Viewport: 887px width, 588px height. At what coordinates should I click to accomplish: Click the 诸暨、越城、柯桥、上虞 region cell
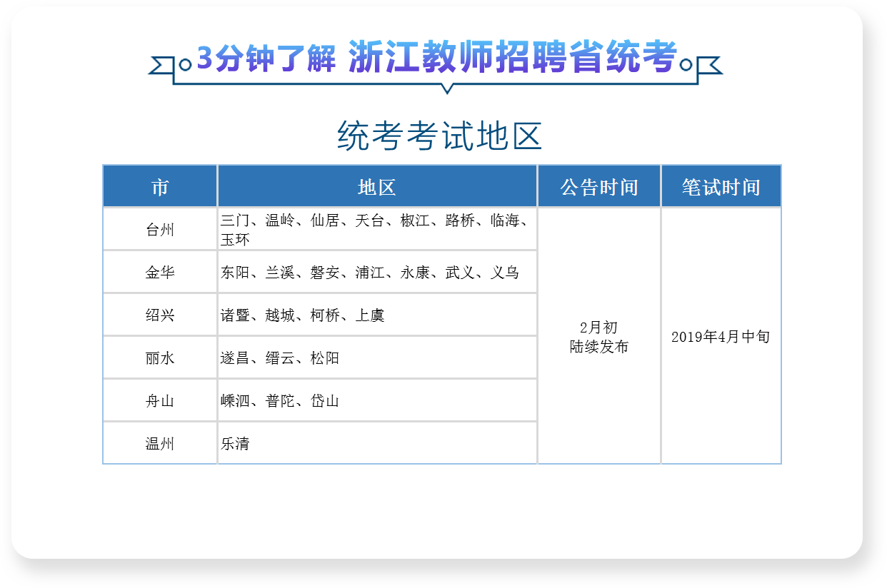point(377,315)
